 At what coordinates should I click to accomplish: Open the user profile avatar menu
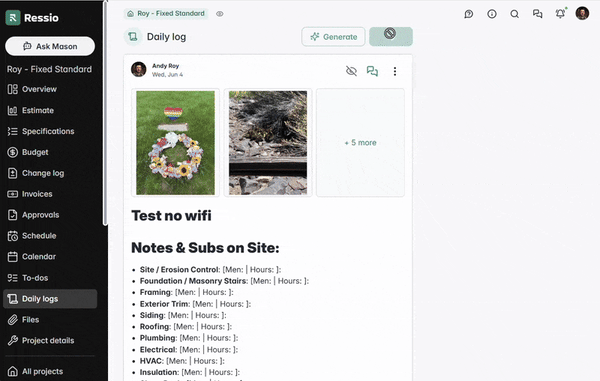[x=582, y=13]
